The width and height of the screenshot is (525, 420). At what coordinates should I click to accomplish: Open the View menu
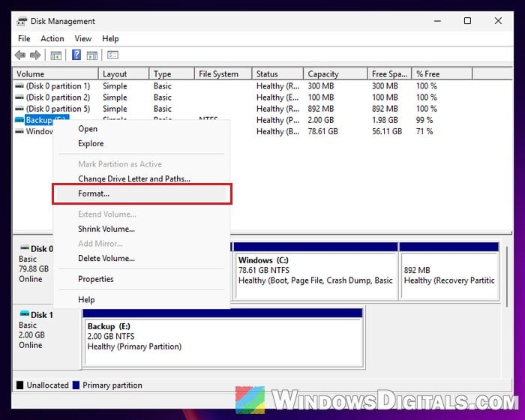click(83, 38)
